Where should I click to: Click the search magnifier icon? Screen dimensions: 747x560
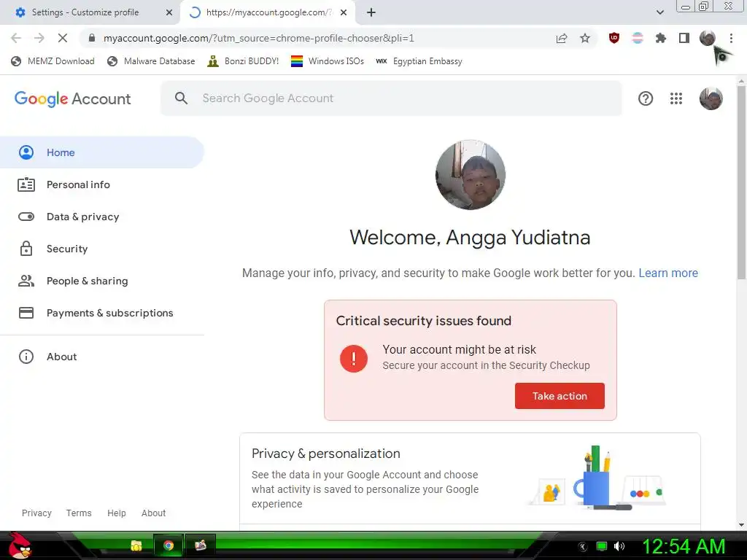(181, 98)
